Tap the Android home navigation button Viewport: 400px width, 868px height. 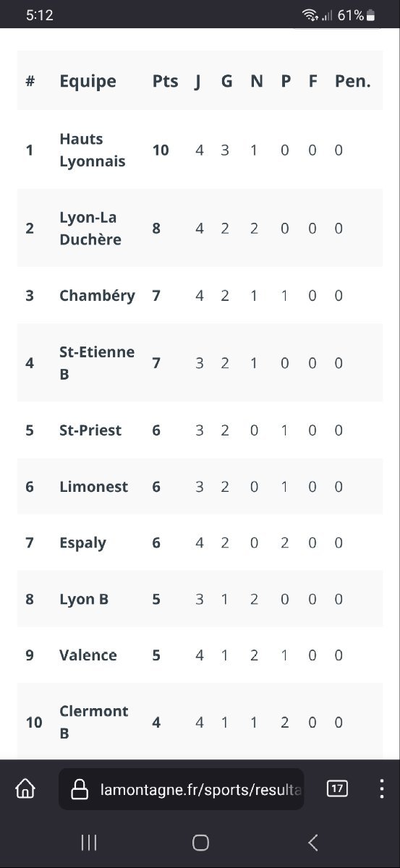point(200,842)
